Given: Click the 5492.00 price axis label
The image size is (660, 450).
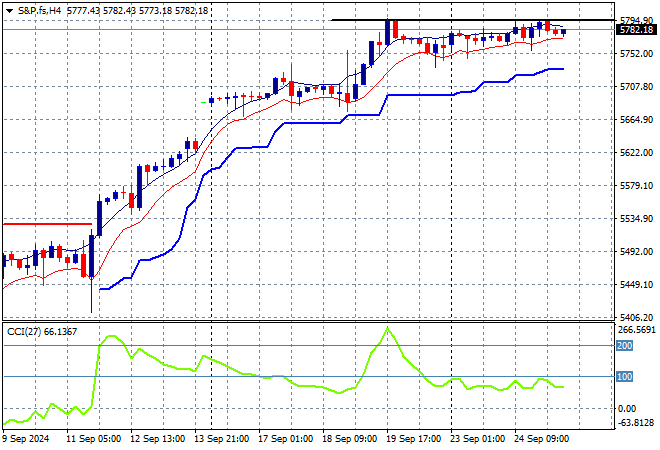Looking at the screenshot, I should coord(636,252).
